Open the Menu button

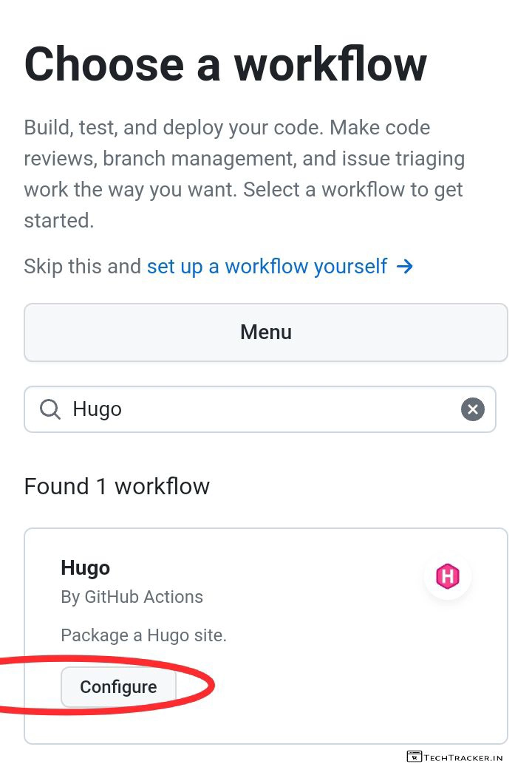266,332
